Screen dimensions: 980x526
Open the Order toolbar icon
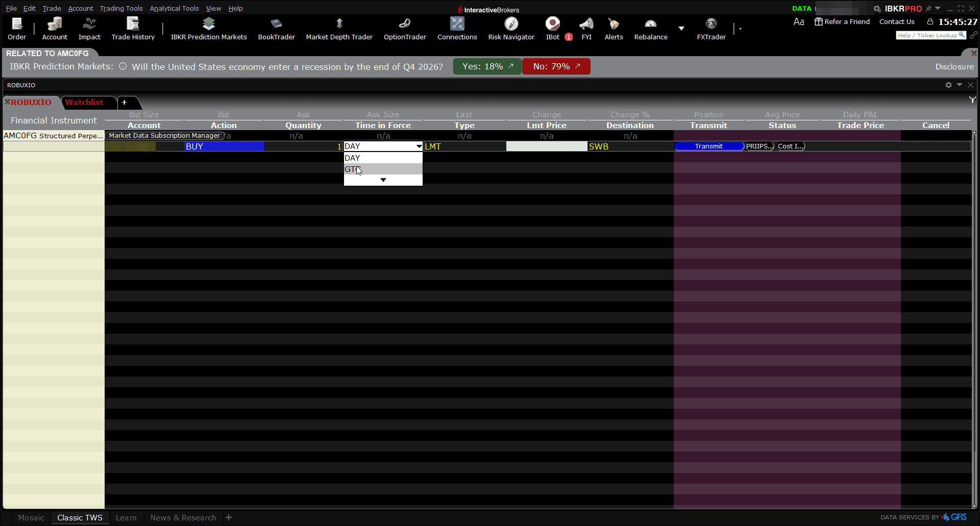click(17, 29)
